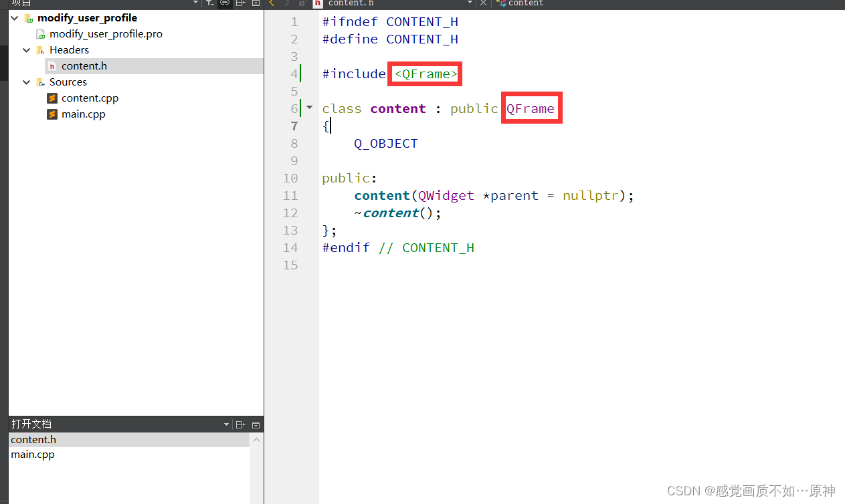
Task: Click the ~content() destructor
Action: (x=398, y=213)
